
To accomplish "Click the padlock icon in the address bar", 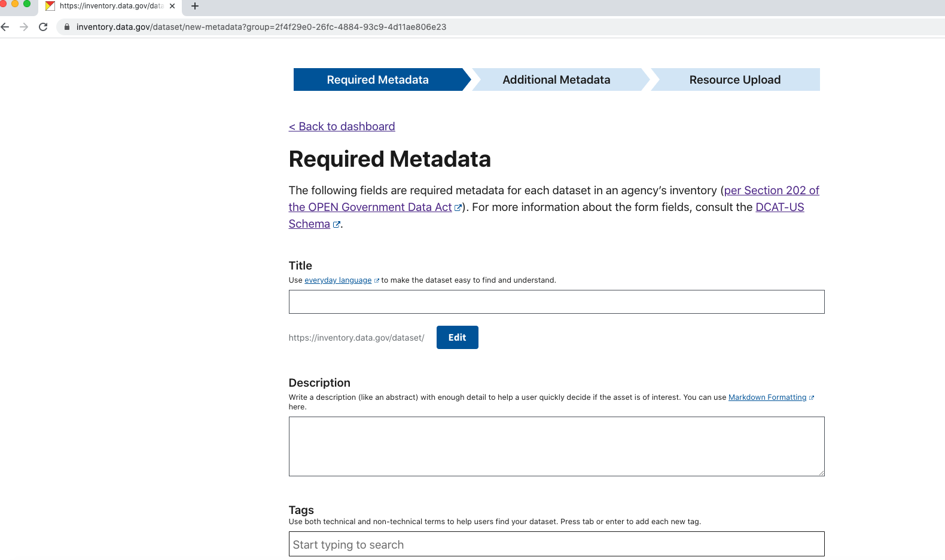I will tap(67, 27).
